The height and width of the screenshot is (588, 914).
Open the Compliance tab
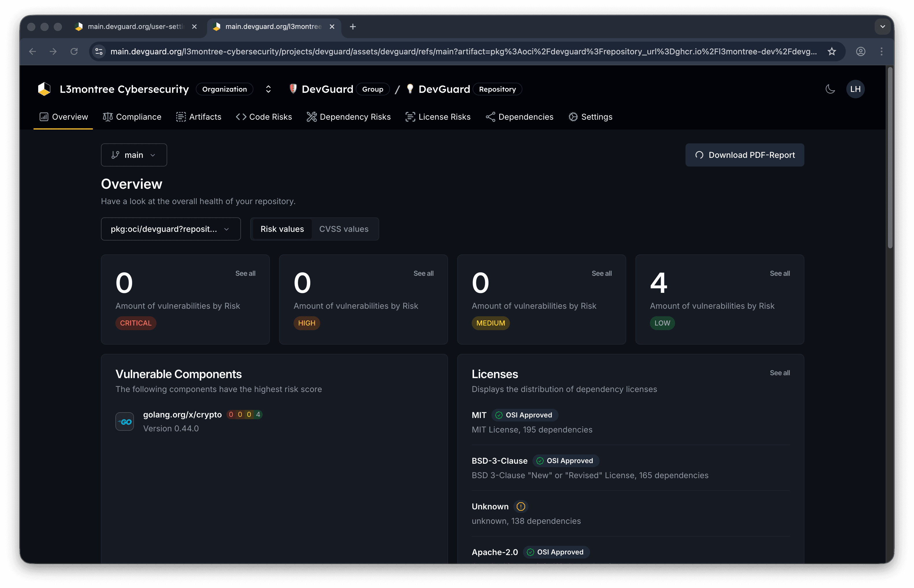[132, 117]
